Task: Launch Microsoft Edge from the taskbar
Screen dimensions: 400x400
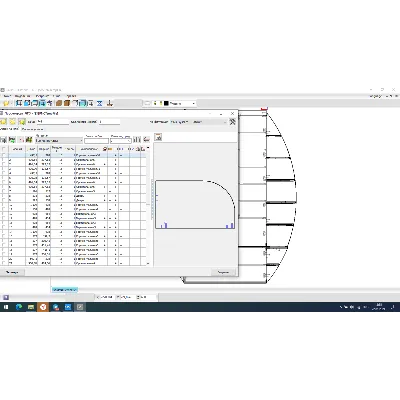Action: [19, 307]
